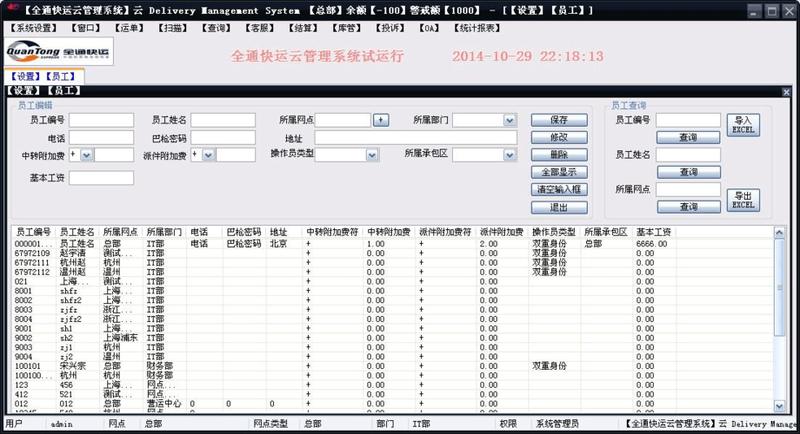Click the table scrollbar up arrow
The image size is (800, 434).
(x=779, y=232)
